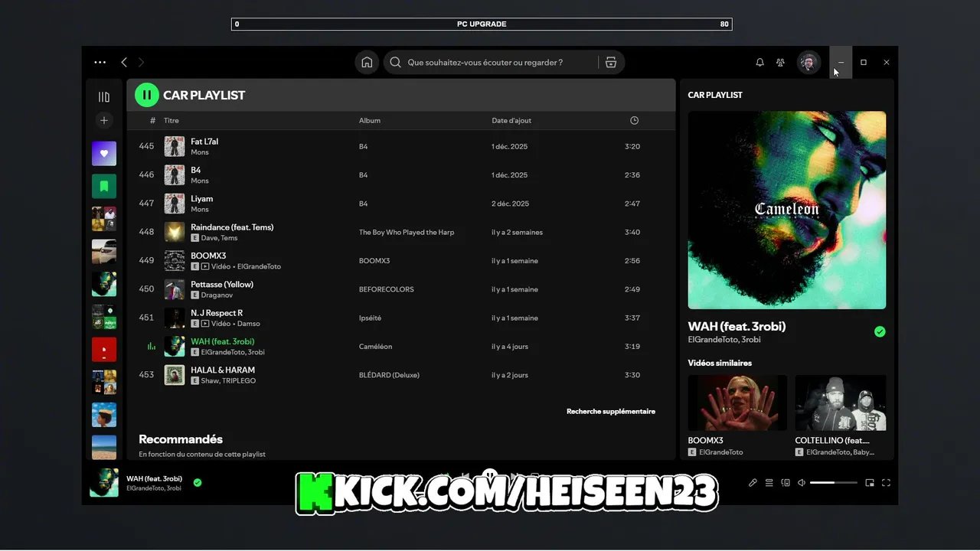Click the video icon on the BOOMX3 row

pyautogui.click(x=204, y=266)
